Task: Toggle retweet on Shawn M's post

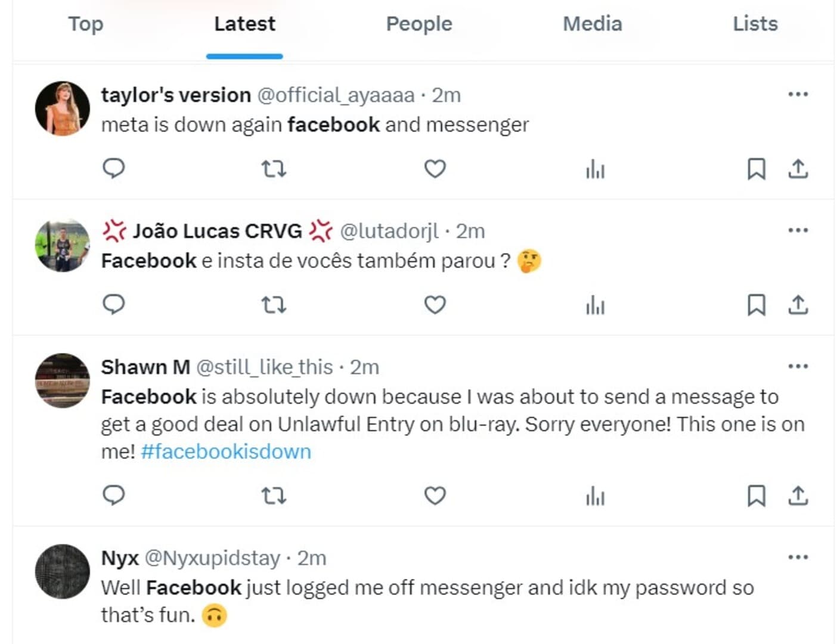Action: point(274,495)
